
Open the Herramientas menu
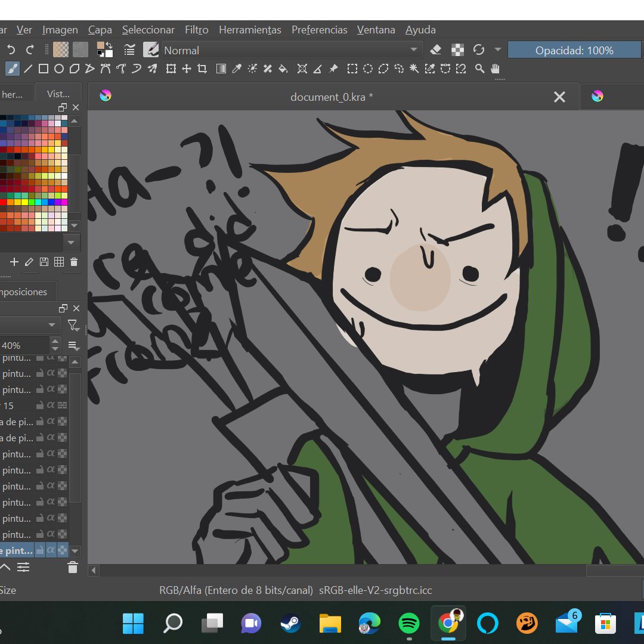click(250, 30)
